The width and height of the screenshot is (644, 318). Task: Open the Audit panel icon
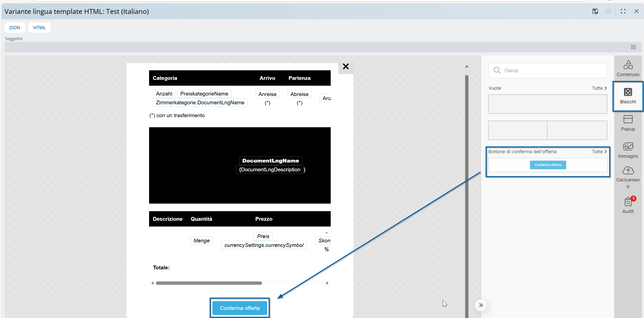click(628, 205)
